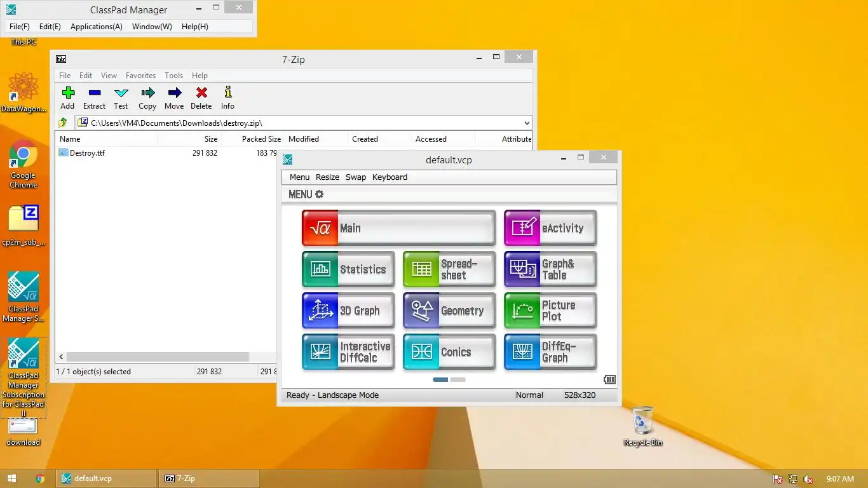
Task: Click Test in the 7-Zip toolbar
Action: pyautogui.click(x=121, y=98)
